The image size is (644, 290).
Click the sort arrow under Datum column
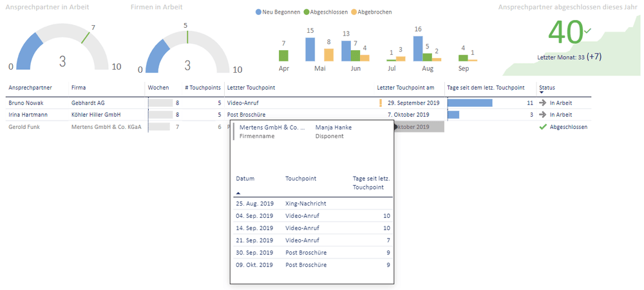pyautogui.click(x=238, y=193)
